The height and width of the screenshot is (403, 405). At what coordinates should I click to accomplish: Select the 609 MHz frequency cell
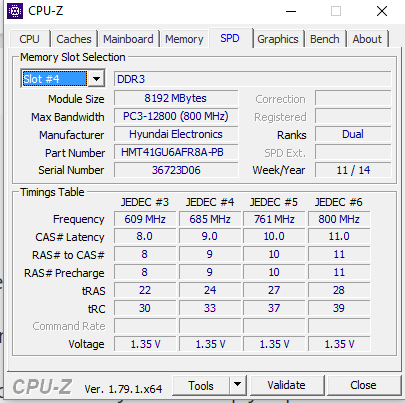pyautogui.click(x=145, y=219)
